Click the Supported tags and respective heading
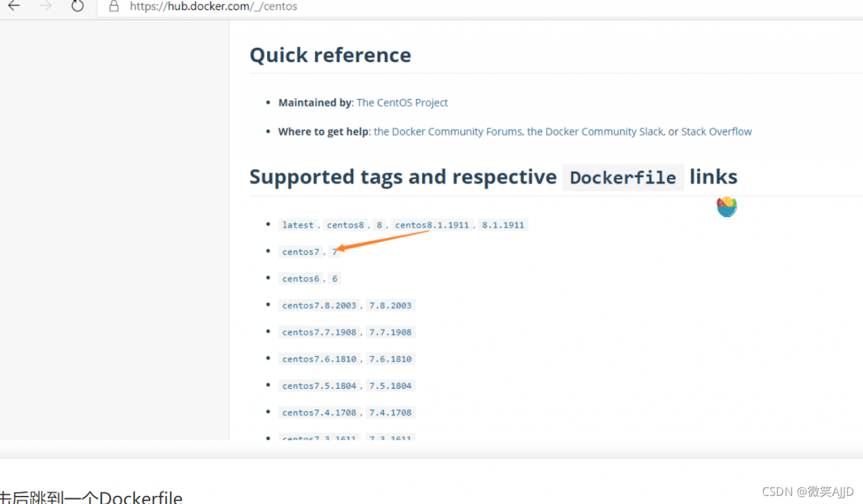 (403, 177)
